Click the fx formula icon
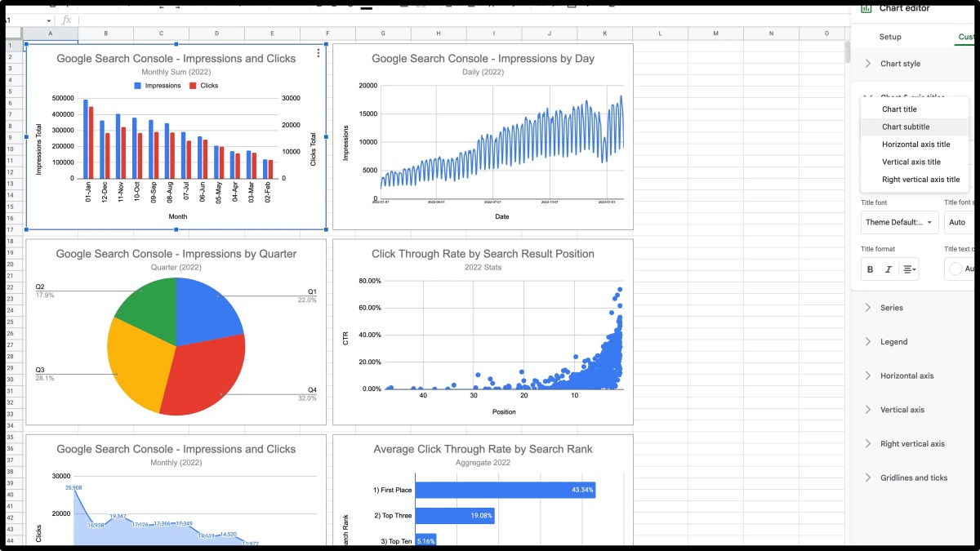 point(66,20)
